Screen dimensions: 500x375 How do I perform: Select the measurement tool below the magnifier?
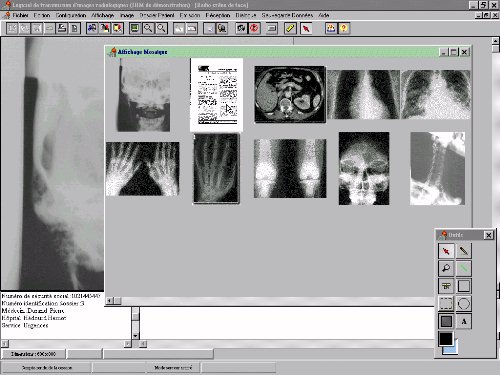[x=446, y=286]
